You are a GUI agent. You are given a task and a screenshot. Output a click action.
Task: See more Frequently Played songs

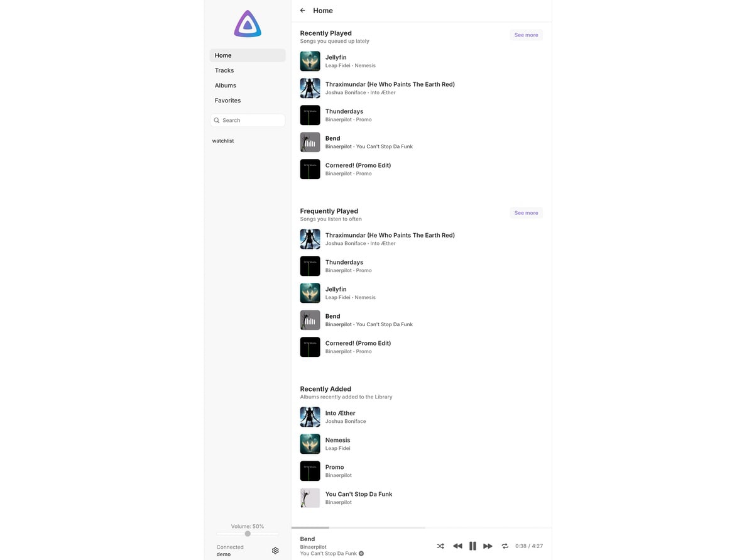[x=526, y=213]
